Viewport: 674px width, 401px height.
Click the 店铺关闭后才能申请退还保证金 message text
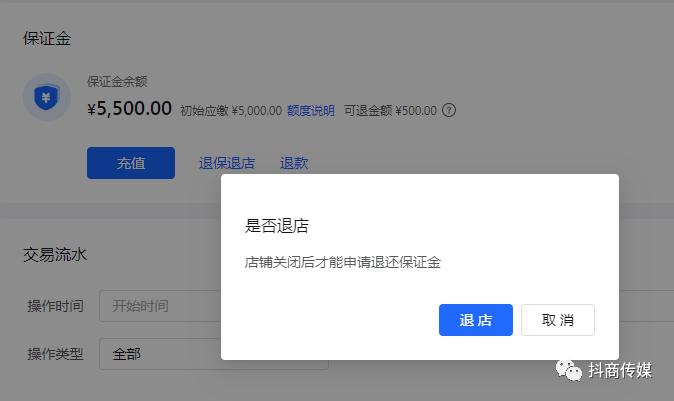pos(343,262)
